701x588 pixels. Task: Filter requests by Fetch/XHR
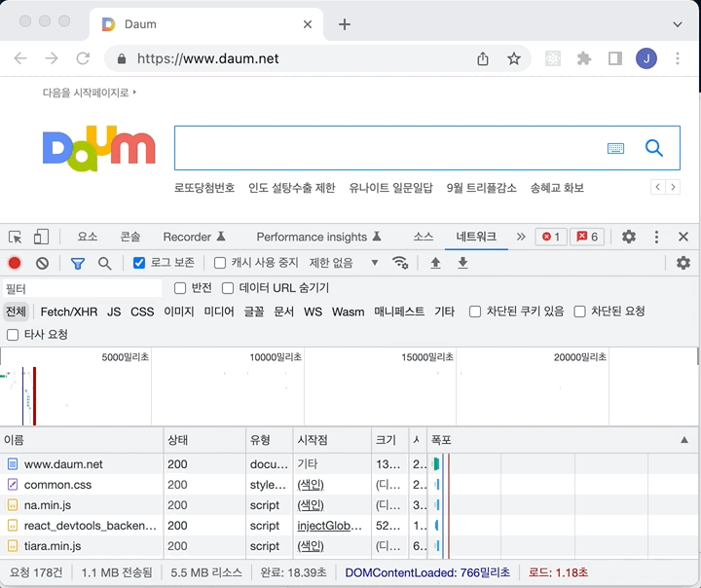tap(69, 312)
